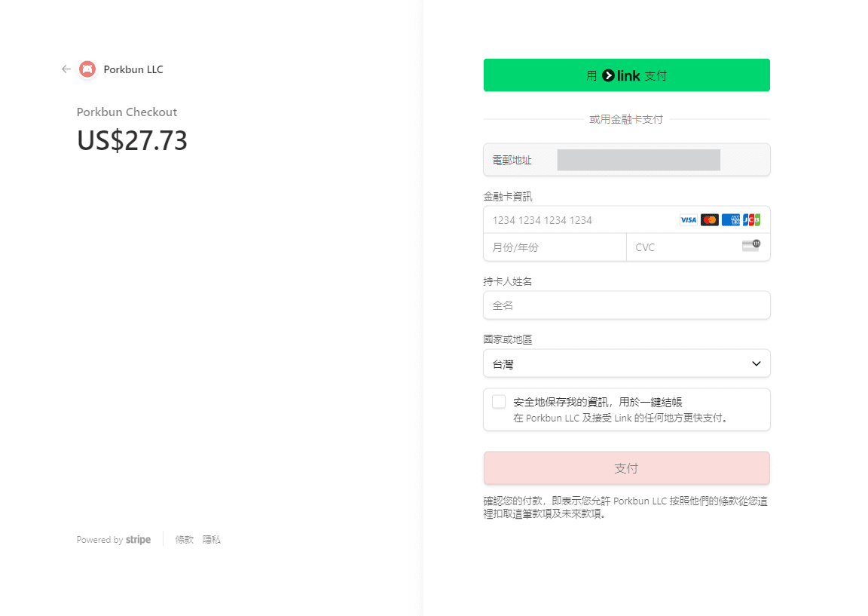Tick the save my info checkbox
This screenshot has width=868, height=616.
click(x=499, y=402)
